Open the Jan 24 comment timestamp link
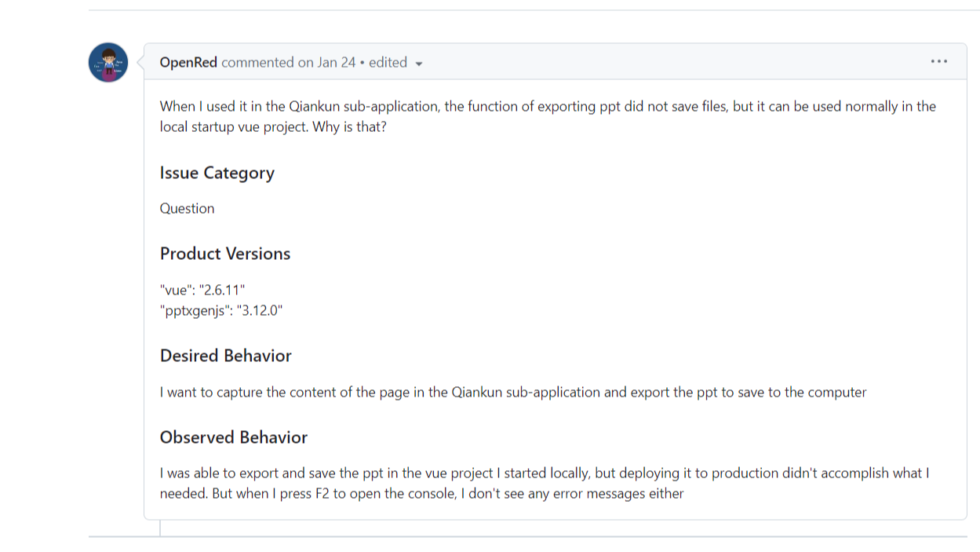The height and width of the screenshot is (552, 980). pyautogui.click(x=326, y=63)
